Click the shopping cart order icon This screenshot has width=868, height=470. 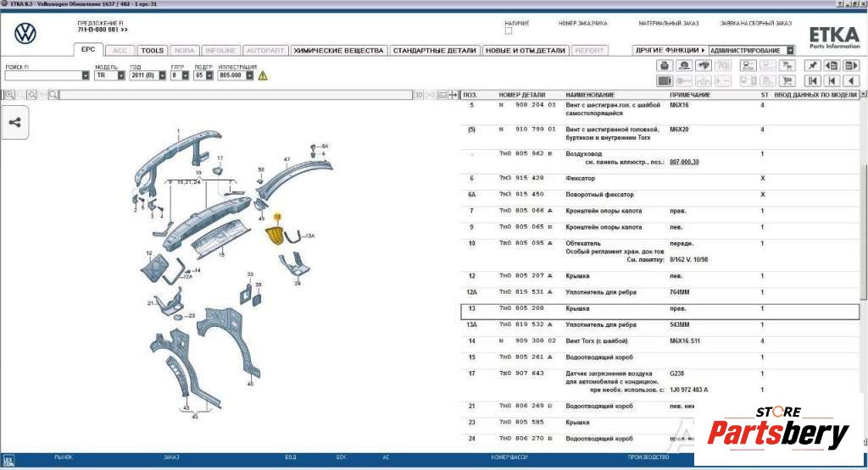[789, 80]
